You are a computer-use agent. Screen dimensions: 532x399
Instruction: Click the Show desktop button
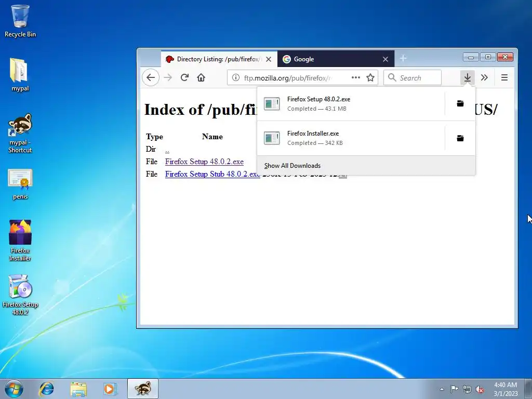[528, 389]
